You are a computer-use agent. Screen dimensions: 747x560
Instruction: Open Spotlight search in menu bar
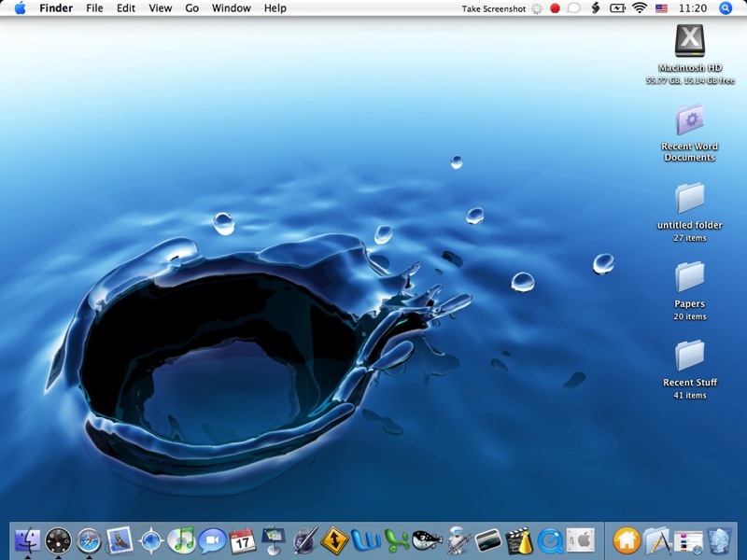point(726,8)
